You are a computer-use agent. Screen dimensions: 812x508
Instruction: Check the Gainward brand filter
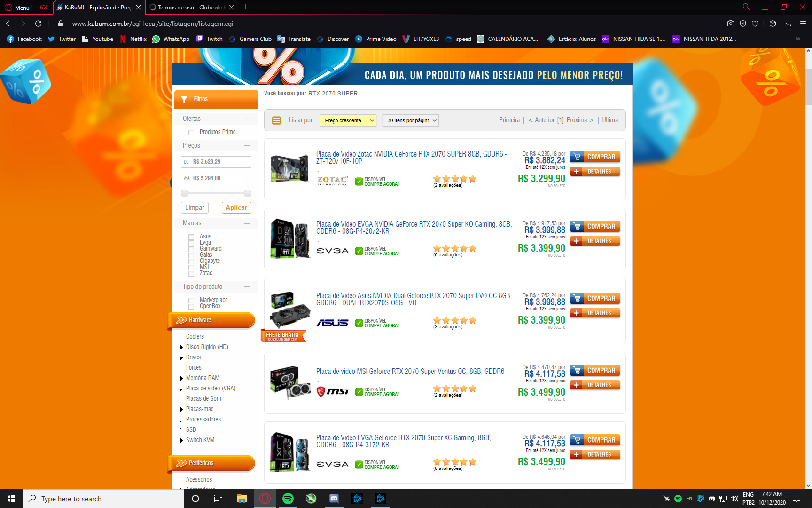[x=191, y=249]
